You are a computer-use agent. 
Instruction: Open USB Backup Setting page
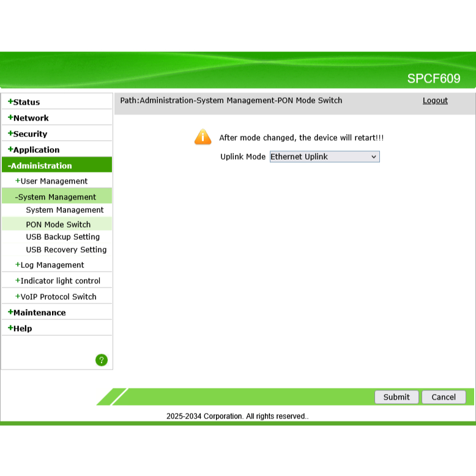62,237
